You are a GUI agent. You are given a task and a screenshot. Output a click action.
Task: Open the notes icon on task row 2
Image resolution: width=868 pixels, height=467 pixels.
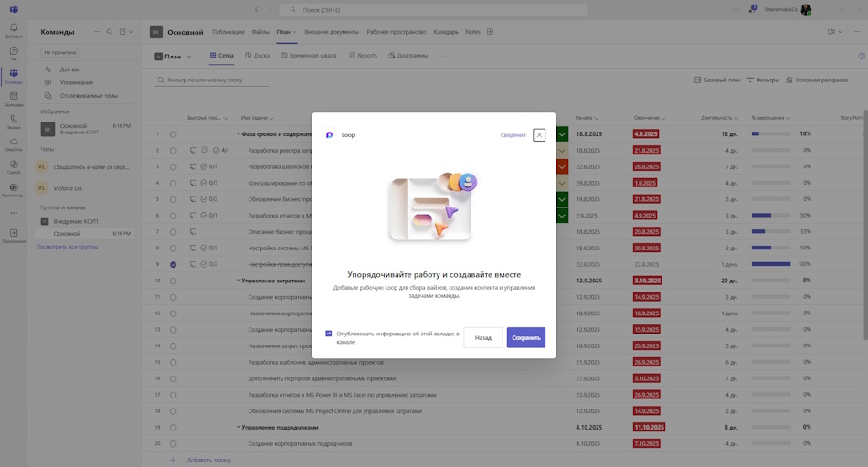coord(193,150)
